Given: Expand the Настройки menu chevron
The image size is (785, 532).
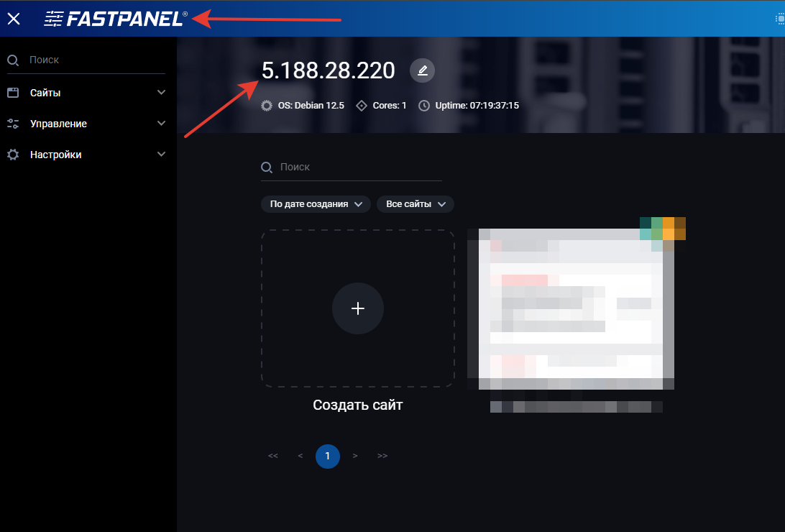Looking at the screenshot, I should click(161, 155).
